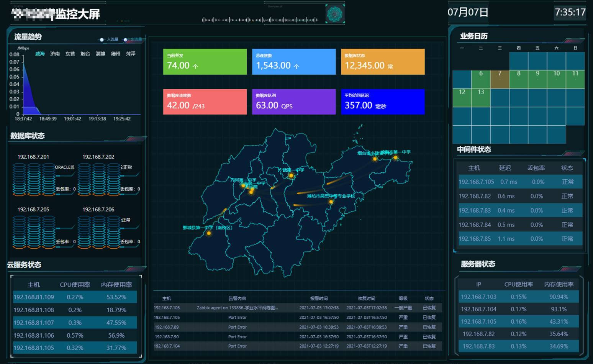Viewport: 593px width, 364px height.
Task: Toggle the 出流量 legend series
Action: [x=133, y=39]
